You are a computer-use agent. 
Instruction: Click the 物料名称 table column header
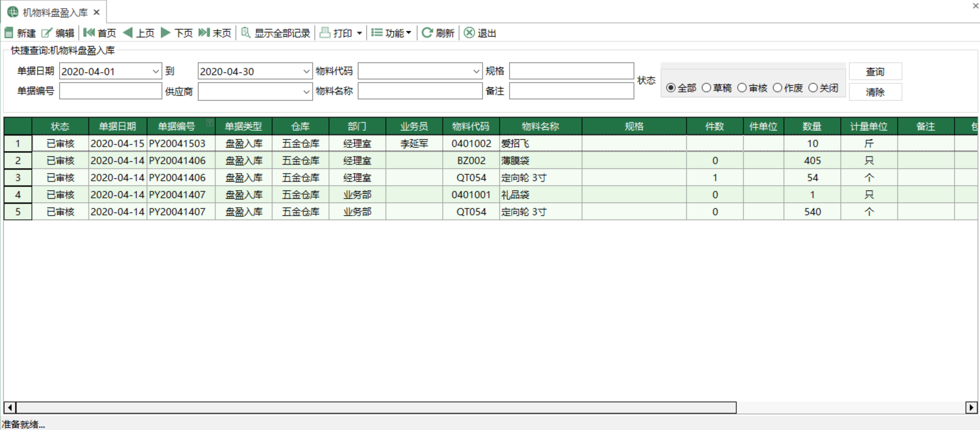[541, 127]
